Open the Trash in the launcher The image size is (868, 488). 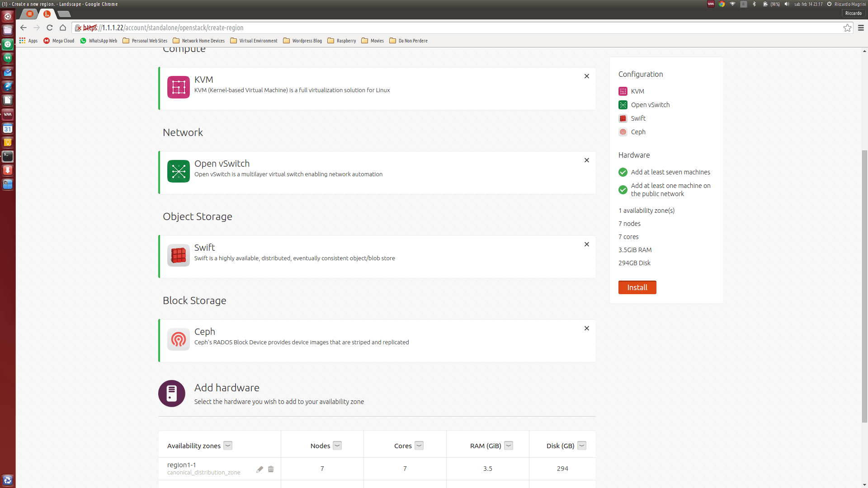[x=8, y=480]
